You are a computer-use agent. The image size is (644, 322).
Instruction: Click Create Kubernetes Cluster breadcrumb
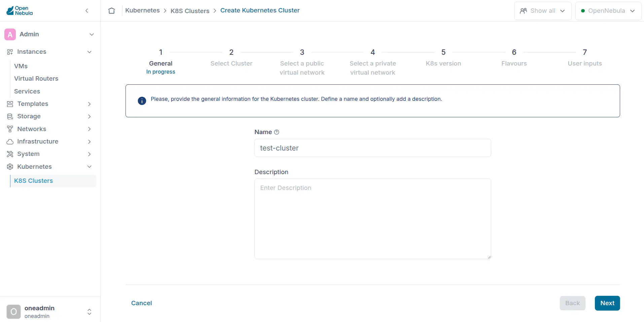[x=260, y=10]
